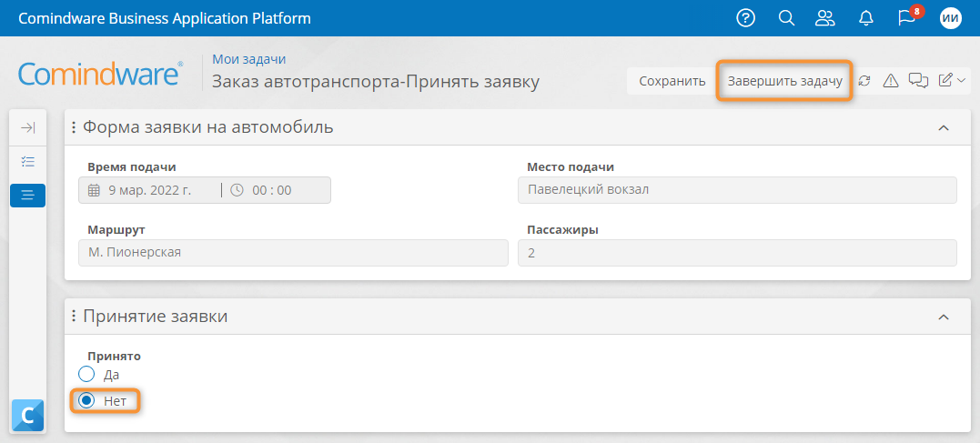Open the ИИ user avatar menu
Image resolution: width=980 pixels, height=443 pixels.
pyautogui.click(x=950, y=18)
